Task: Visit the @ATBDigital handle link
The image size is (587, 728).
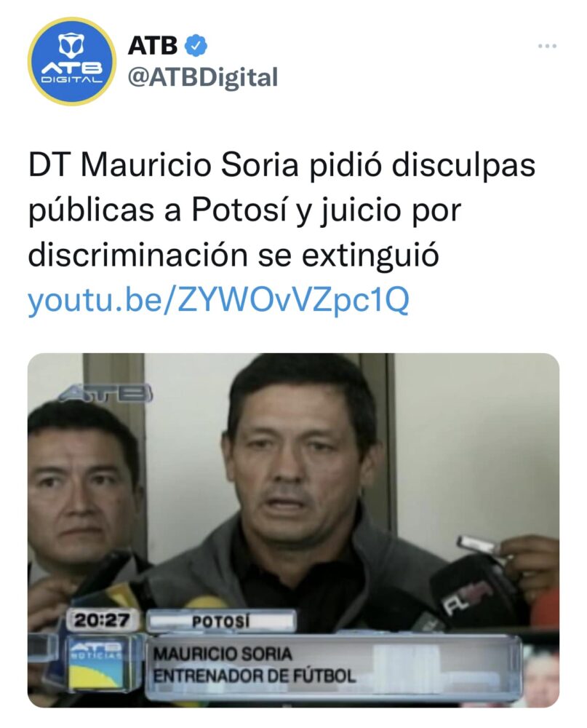Action: tap(203, 77)
